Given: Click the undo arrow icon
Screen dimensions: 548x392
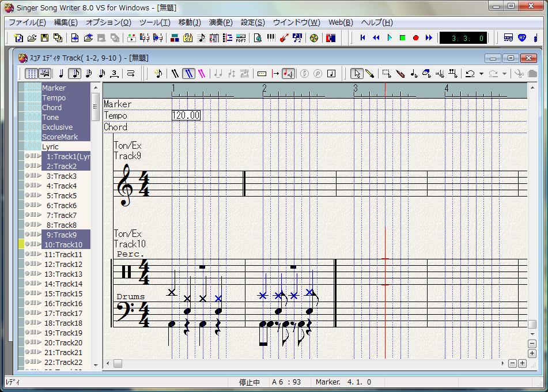Looking at the screenshot, I should click(470, 73).
